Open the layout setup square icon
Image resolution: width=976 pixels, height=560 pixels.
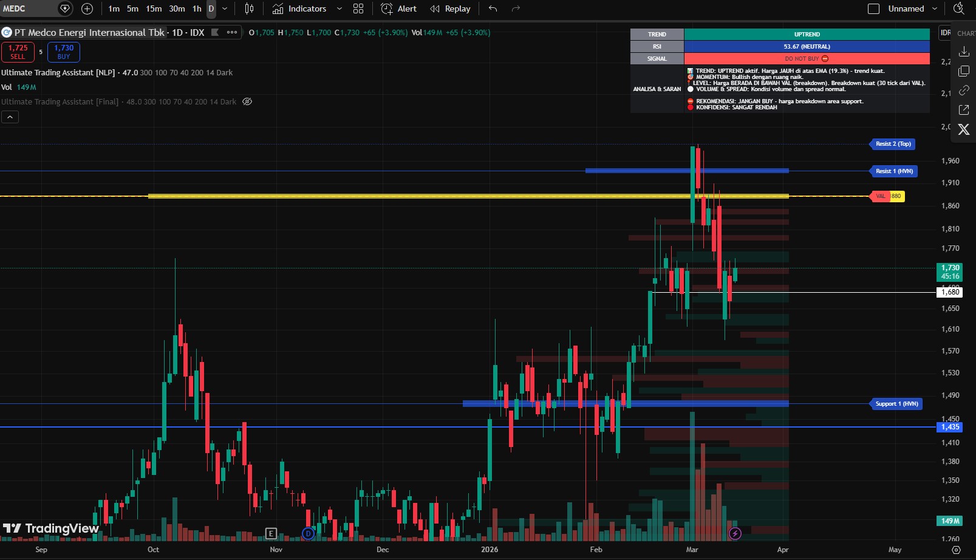click(873, 9)
